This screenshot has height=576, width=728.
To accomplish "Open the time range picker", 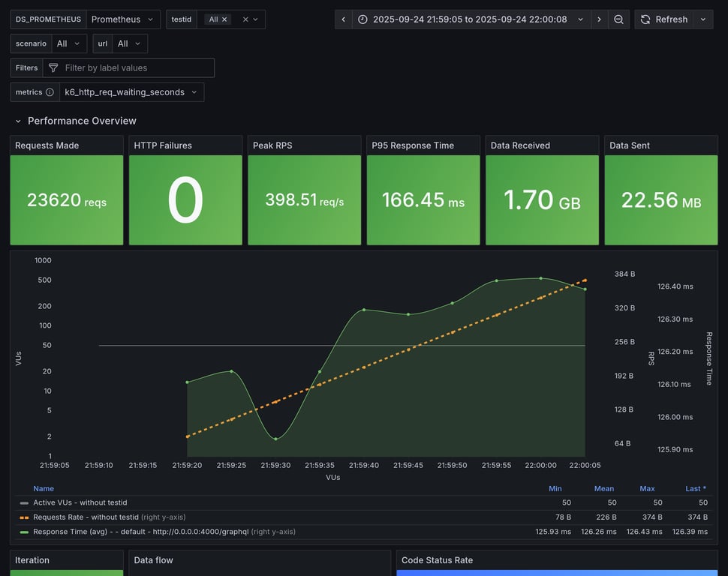I will pyautogui.click(x=471, y=19).
